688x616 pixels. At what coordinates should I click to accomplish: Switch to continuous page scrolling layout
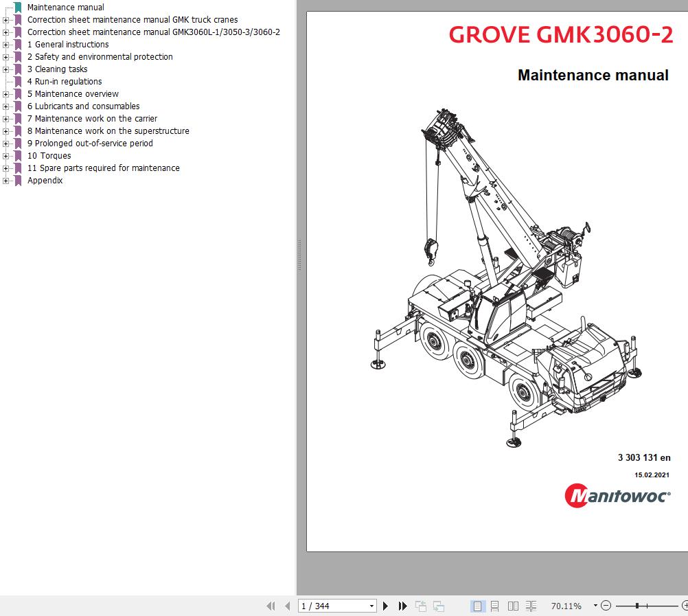(495, 606)
